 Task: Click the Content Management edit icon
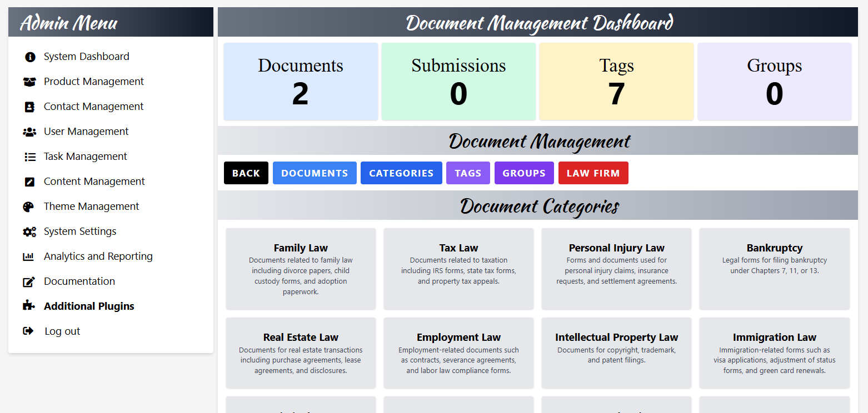(29, 182)
